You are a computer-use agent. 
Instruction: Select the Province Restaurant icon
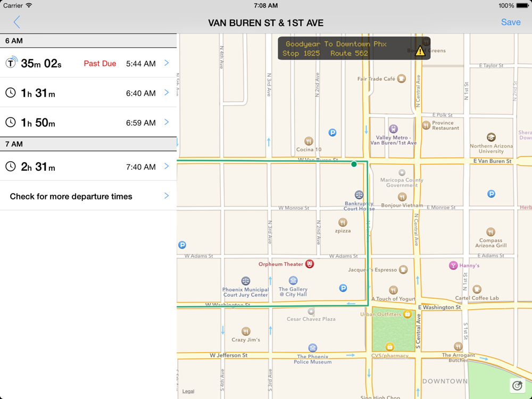(x=426, y=125)
